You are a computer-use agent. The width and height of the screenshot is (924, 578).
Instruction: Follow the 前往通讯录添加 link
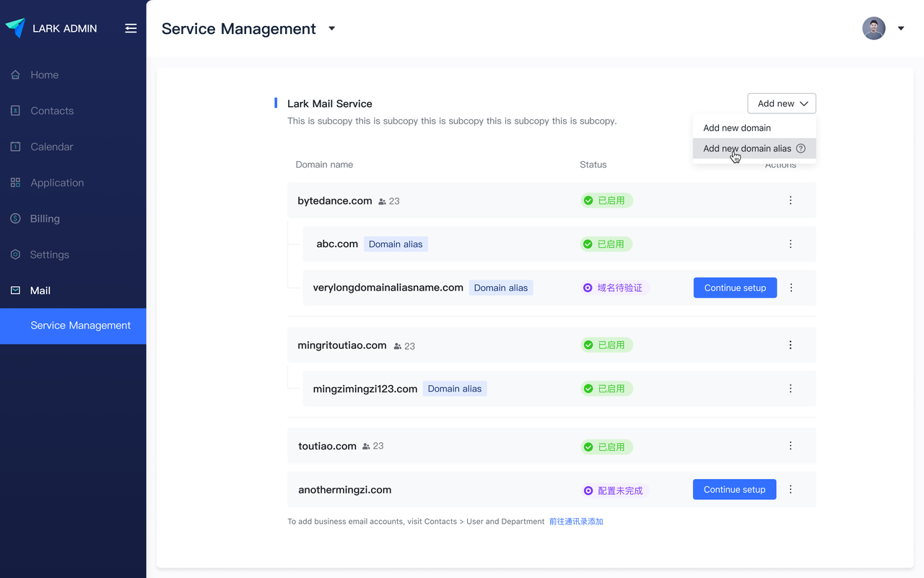click(575, 521)
